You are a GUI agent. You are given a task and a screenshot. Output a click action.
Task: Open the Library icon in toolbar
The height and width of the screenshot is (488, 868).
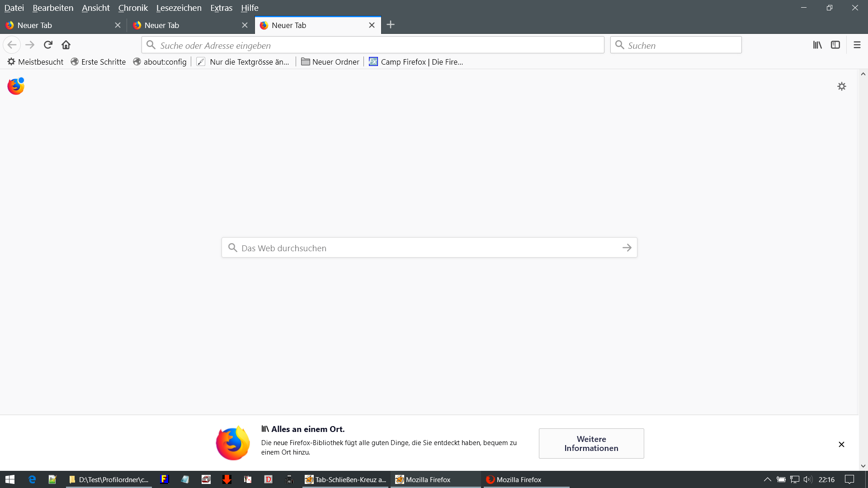click(x=817, y=45)
